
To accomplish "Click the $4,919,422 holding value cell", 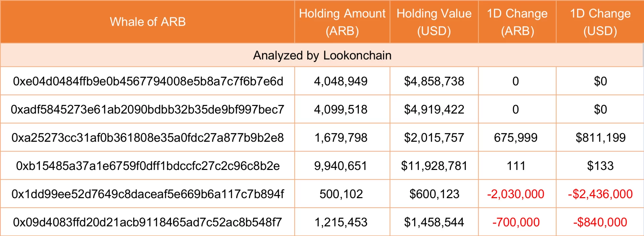I will 434,109.
